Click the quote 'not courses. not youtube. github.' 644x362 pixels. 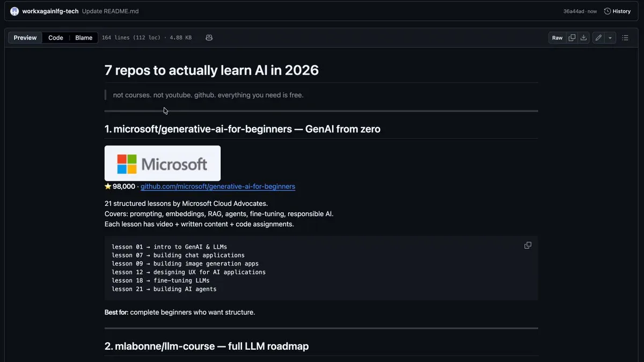coord(208,95)
